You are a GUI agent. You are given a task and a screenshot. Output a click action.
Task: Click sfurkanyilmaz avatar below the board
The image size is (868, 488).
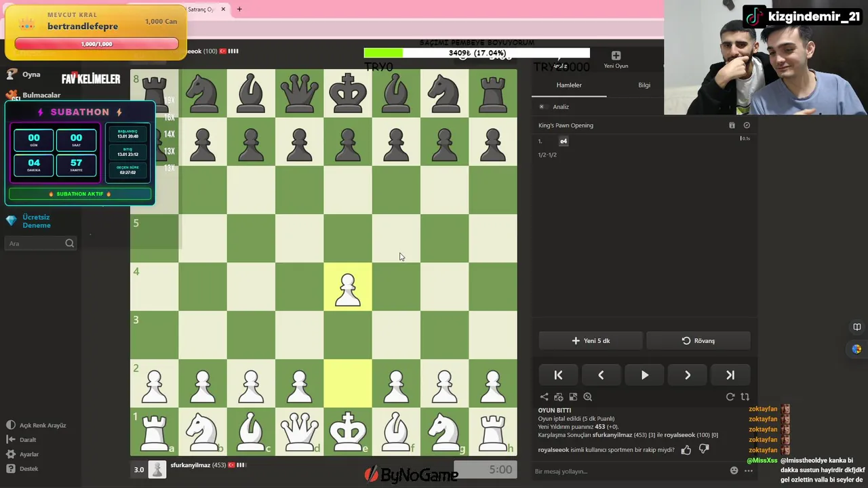(157, 470)
